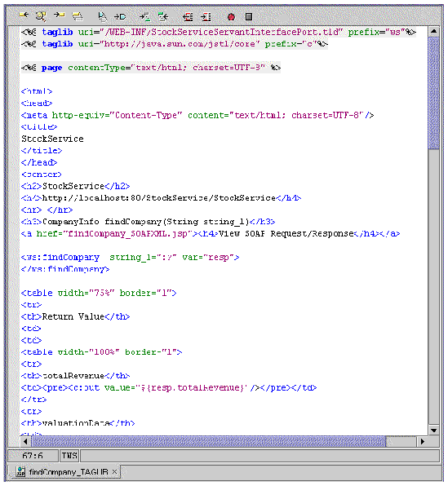This screenshot has width=448, height=486.
Task: Click the Shift Line Right icon
Action: point(206,16)
